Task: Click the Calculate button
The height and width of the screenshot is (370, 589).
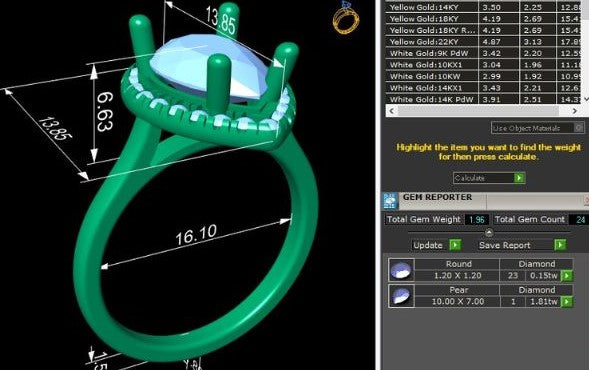Action: tap(489, 178)
